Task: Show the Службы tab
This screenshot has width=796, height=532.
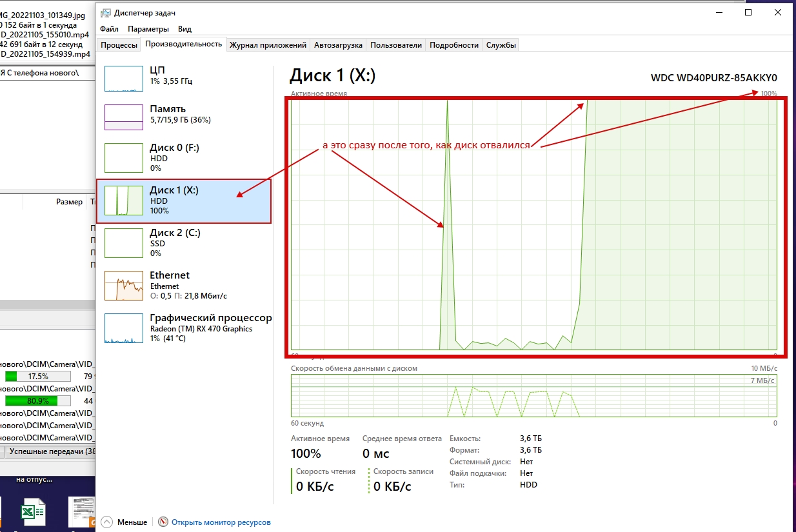Action: [x=501, y=45]
